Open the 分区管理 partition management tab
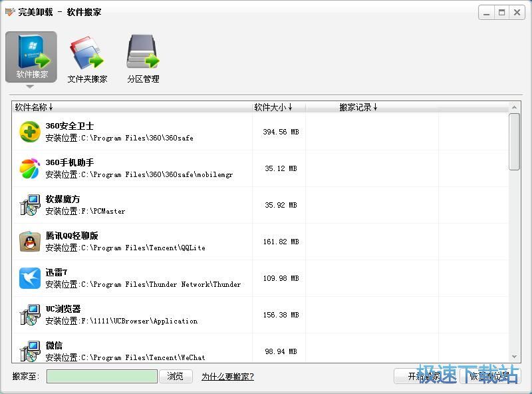This screenshot has height=394, width=532. [x=143, y=60]
